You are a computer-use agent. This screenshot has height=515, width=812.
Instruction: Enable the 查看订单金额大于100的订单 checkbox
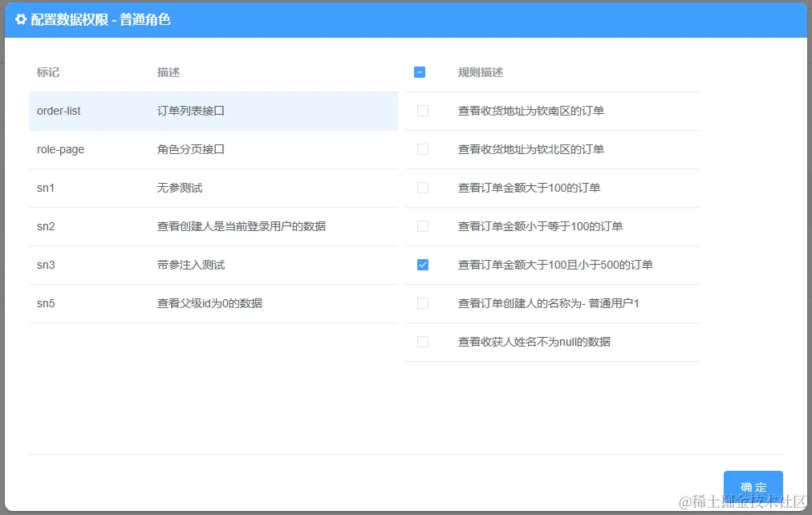[x=423, y=188]
